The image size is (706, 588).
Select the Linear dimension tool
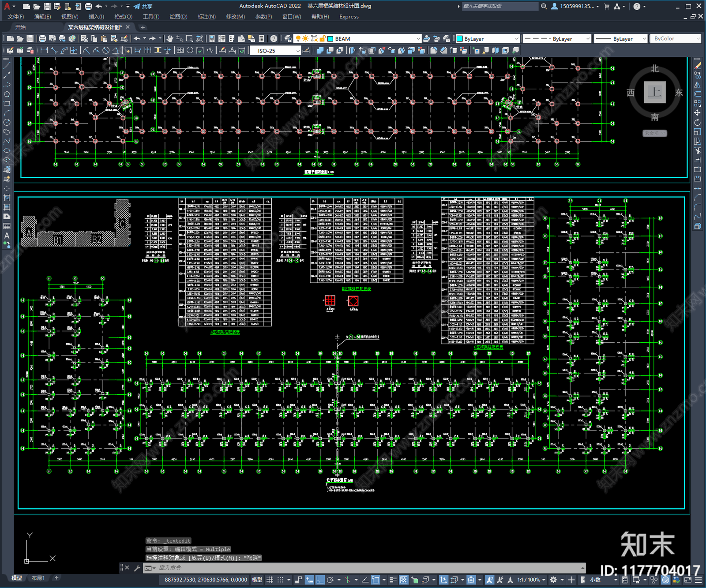44,50
